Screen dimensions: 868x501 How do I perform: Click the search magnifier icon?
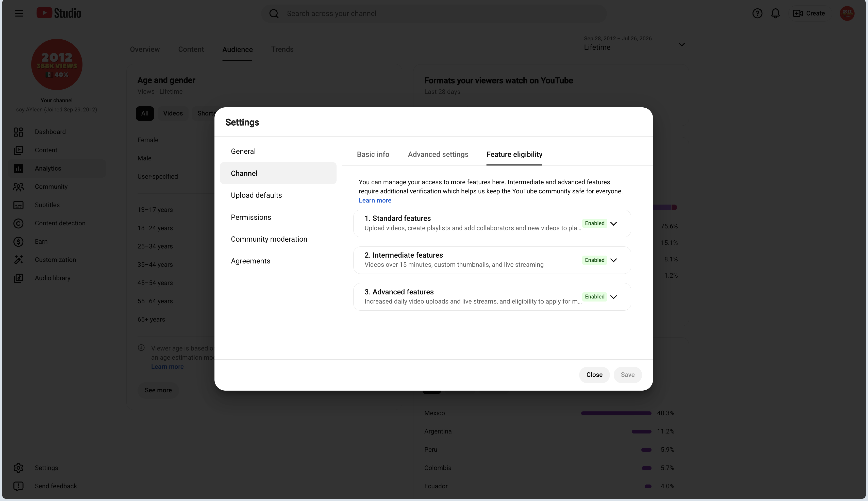coord(274,13)
